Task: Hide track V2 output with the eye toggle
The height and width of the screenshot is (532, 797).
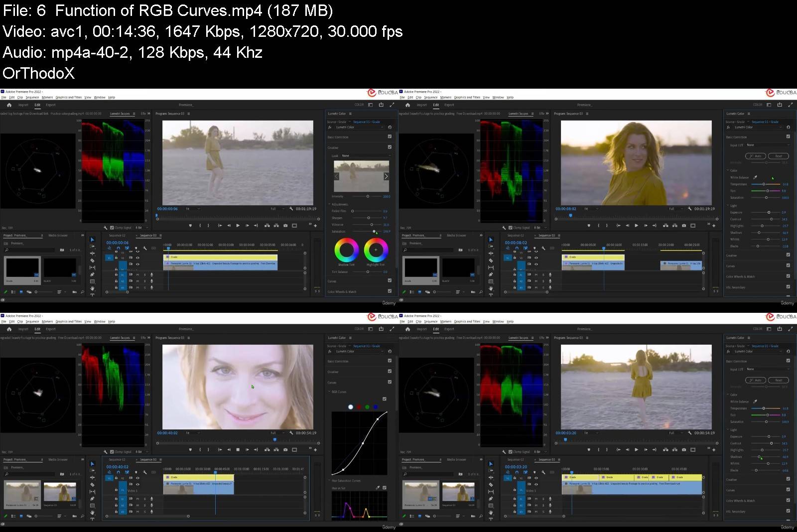Action: 138,258
